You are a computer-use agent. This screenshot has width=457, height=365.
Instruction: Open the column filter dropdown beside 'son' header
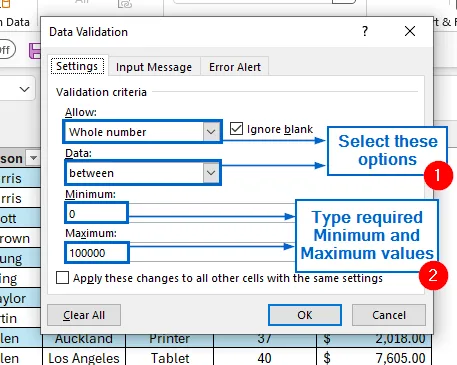[33, 158]
